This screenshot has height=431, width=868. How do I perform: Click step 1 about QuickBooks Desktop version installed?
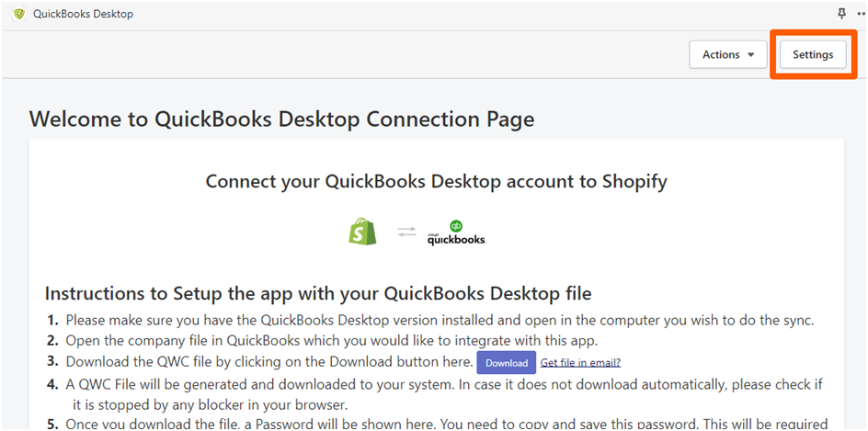[x=440, y=321]
